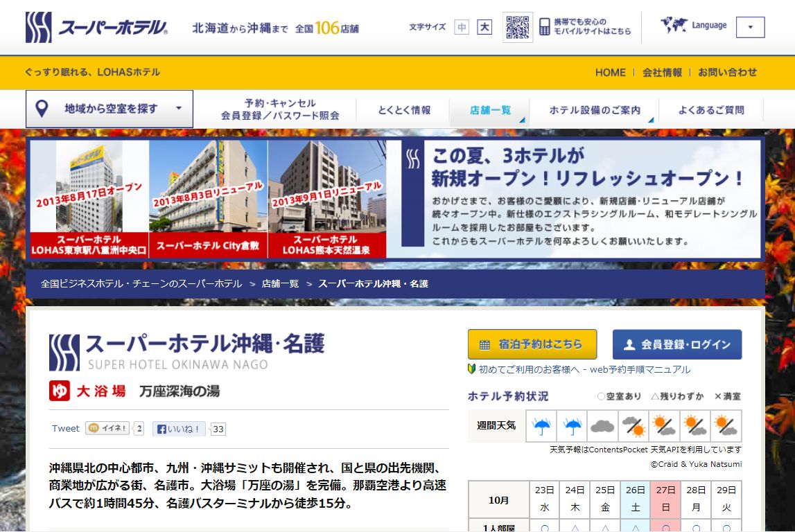Expand 地域から空室を探す dropdown
795x532 pixels.
[110, 109]
